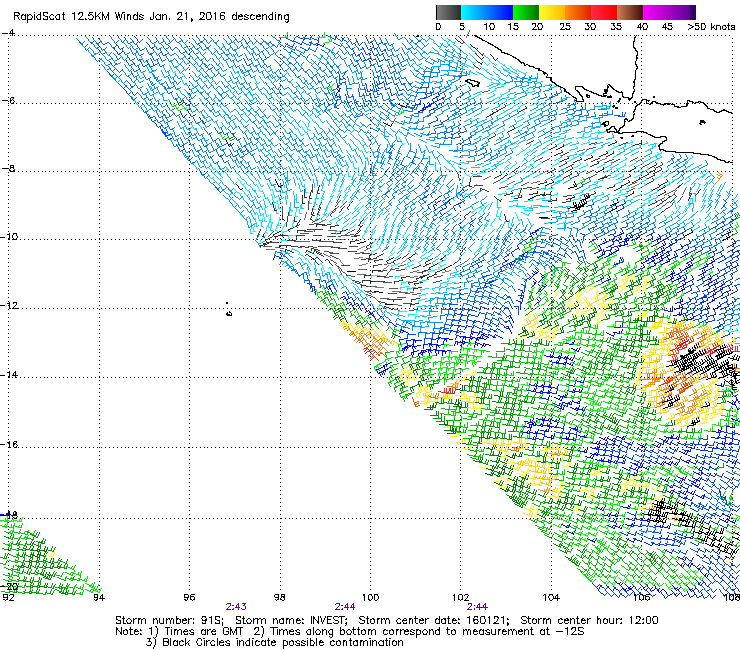Select the '-6' latitude axis label

8,101
